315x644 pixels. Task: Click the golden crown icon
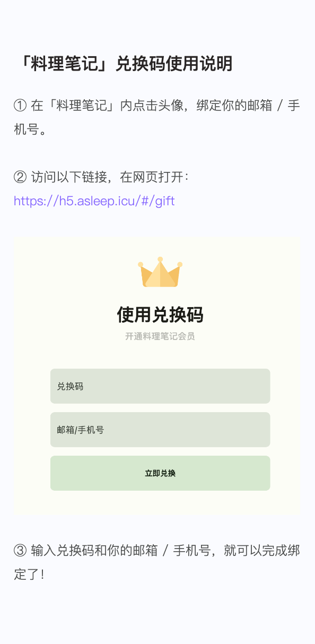coord(160,272)
